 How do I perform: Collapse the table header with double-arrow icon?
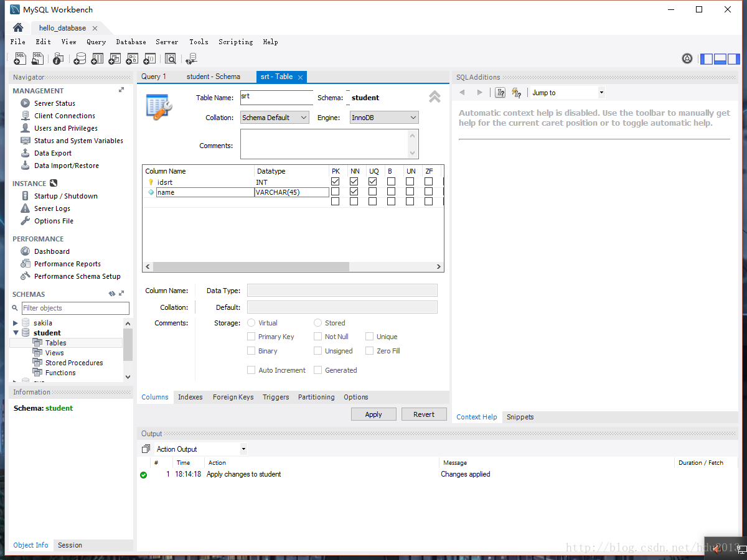tap(435, 97)
